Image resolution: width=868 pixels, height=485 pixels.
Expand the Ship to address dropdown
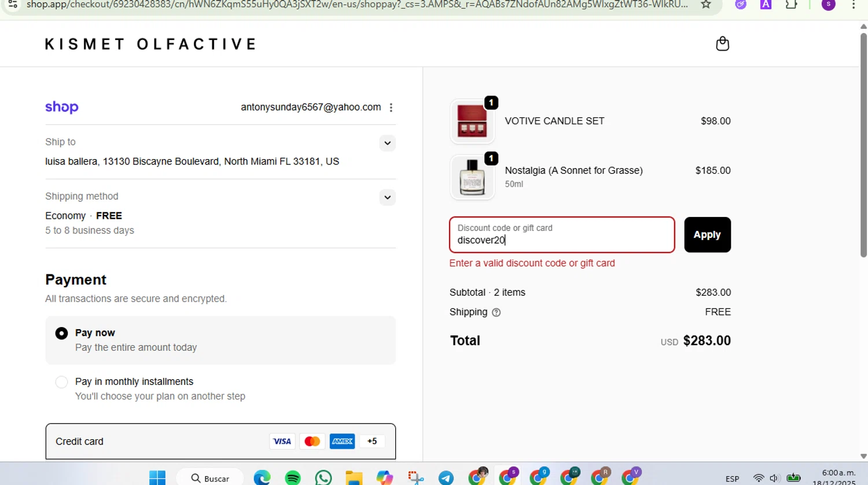[x=388, y=143]
